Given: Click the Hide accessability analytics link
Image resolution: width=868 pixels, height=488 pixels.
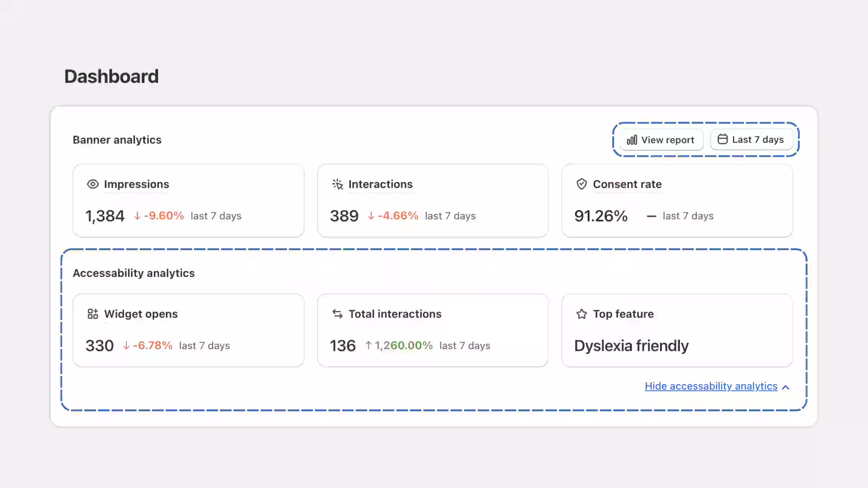Looking at the screenshot, I should [x=711, y=386].
